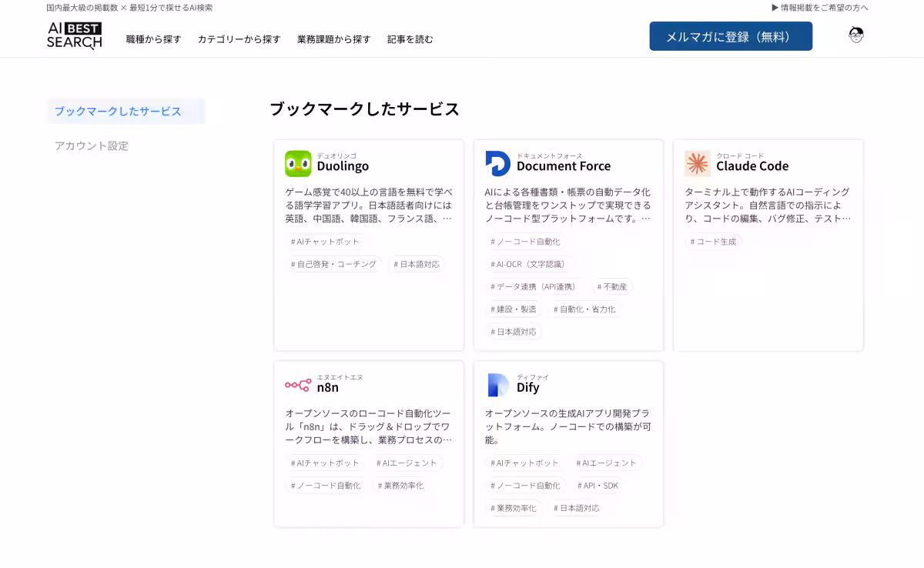Open the AI BEST SEARCH site logo

[74, 35]
